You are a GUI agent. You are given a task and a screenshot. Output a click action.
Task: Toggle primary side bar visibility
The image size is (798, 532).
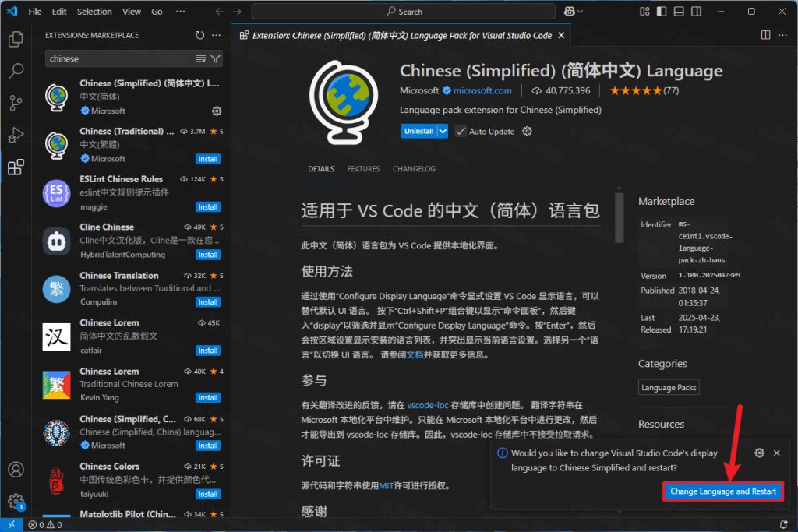coord(662,11)
